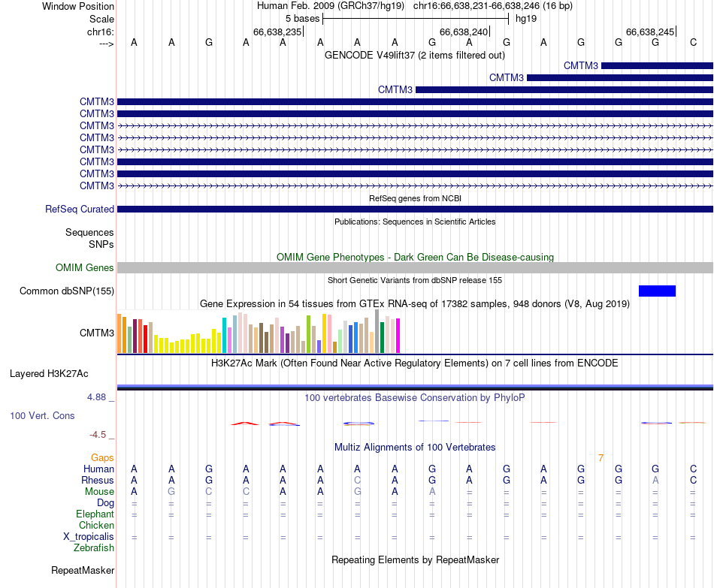Click the RefSeq Curated gene bar
Screen dimensions: 714x588
coord(416,210)
